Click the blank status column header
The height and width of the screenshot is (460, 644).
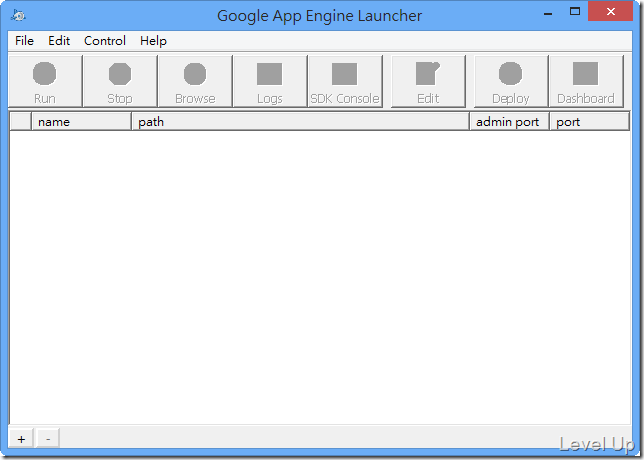[x=21, y=122]
